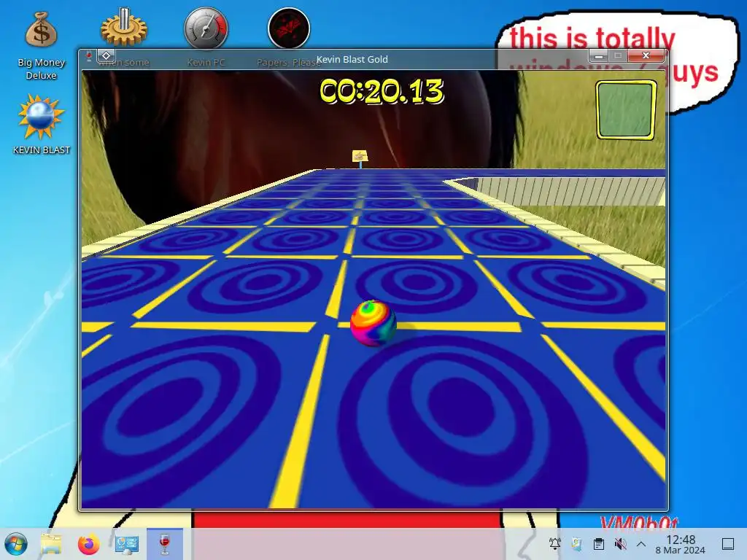Open the golden gear desktop icon
Viewport: 747px width, 560px height.
tap(124, 27)
